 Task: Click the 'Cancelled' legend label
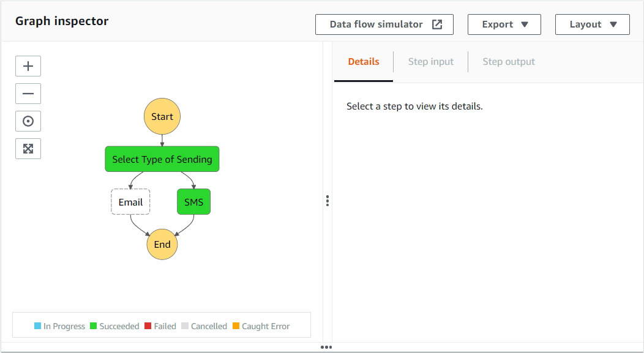pyautogui.click(x=209, y=326)
